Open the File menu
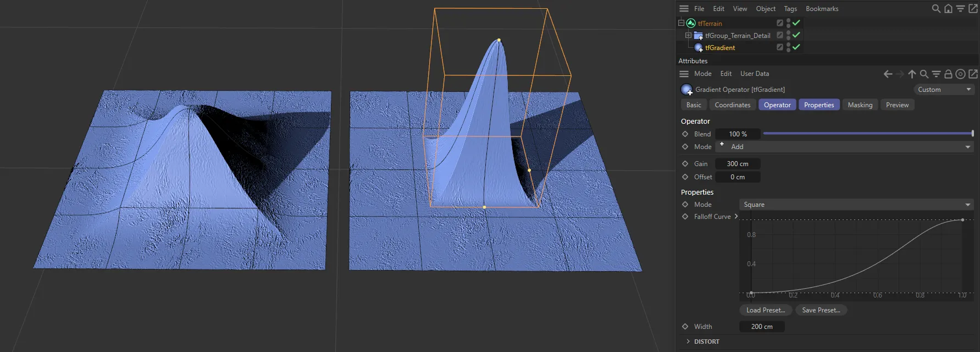 699,9
